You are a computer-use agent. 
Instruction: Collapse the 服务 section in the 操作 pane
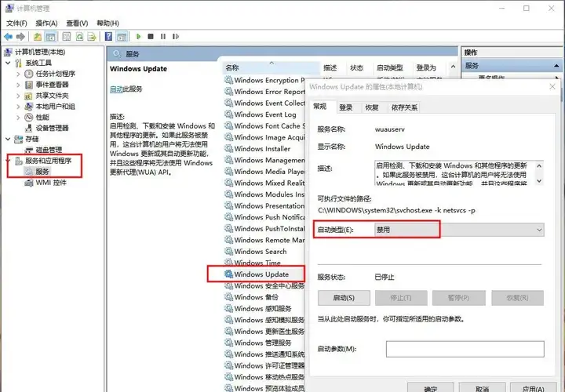tap(556, 66)
